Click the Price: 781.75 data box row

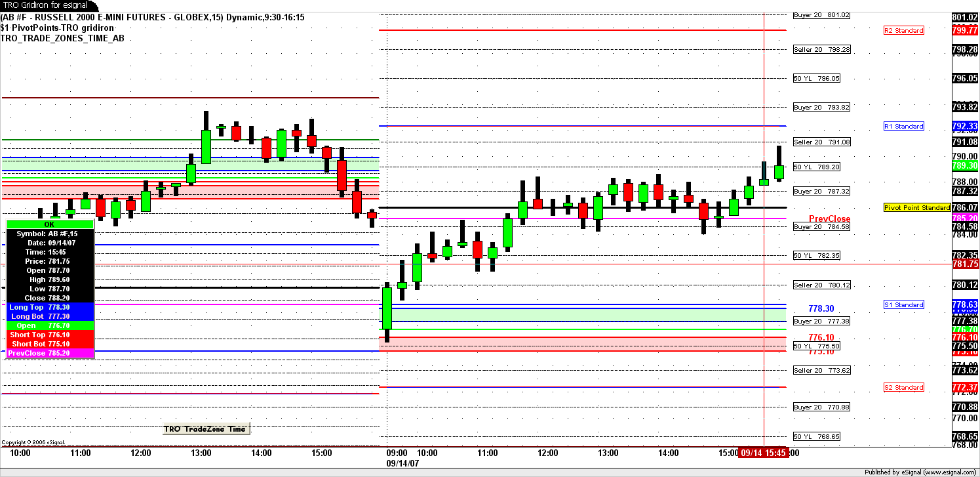[50, 260]
